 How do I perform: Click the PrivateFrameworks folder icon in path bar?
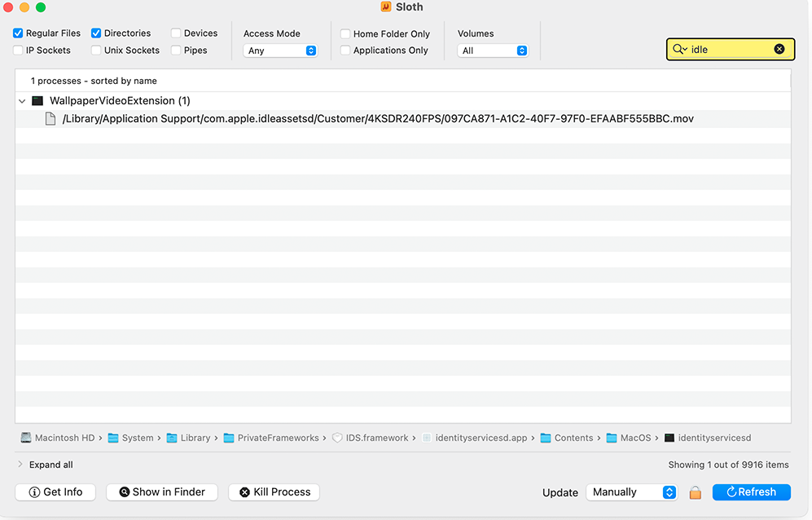[229, 438]
